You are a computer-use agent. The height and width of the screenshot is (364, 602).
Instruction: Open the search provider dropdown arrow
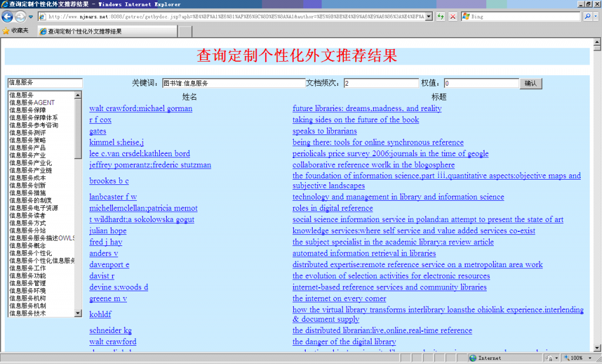point(596,16)
